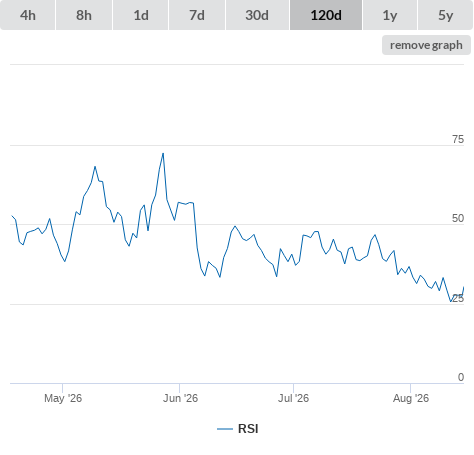The image size is (474, 455).
Task: Click the Jul '26 axis label
Action: [x=294, y=398]
